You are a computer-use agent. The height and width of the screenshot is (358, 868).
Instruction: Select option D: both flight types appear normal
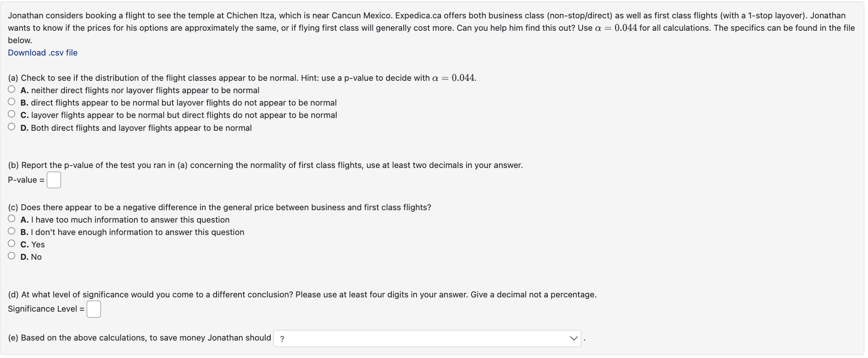pos(11,126)
